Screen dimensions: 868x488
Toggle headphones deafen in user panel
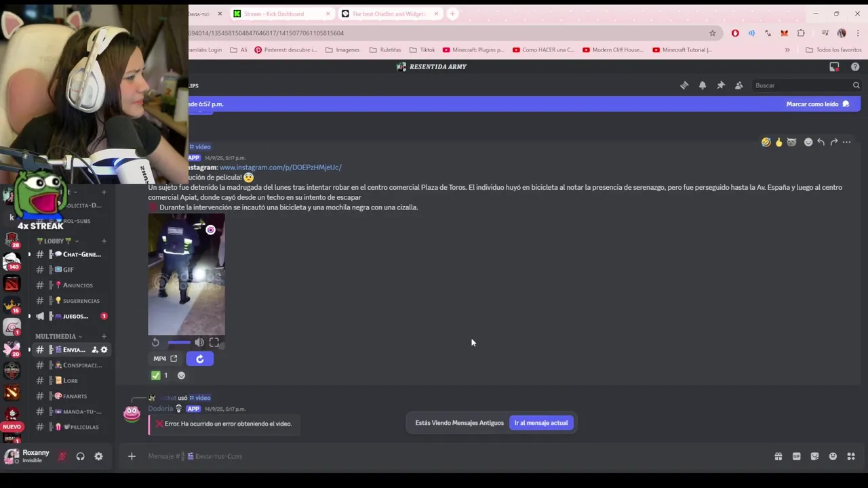tap(80, 456)
